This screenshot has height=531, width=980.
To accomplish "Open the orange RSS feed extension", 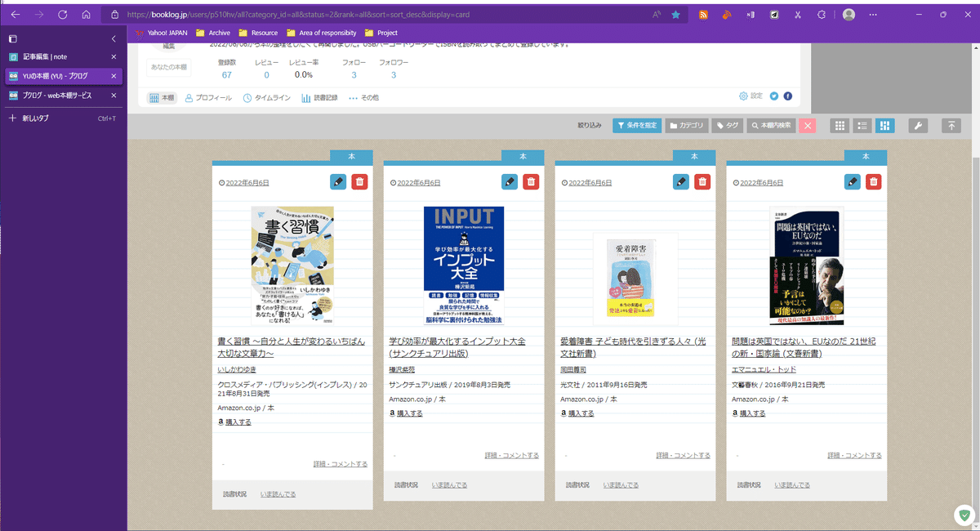I will point(703,15).
